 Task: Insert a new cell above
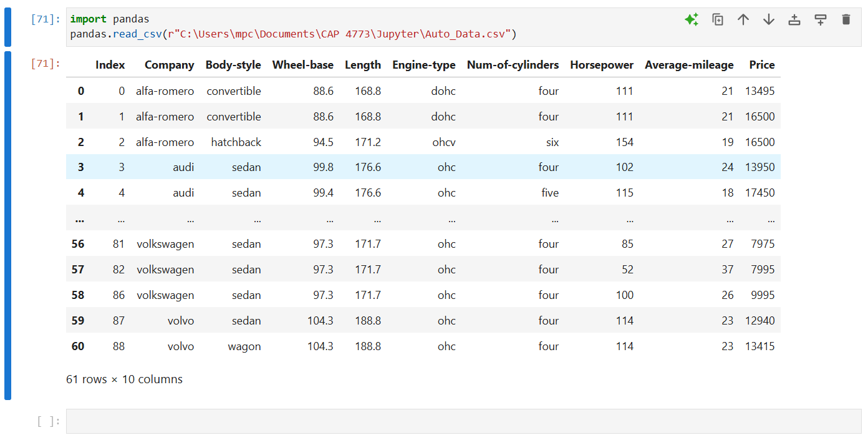click(794, 19)
